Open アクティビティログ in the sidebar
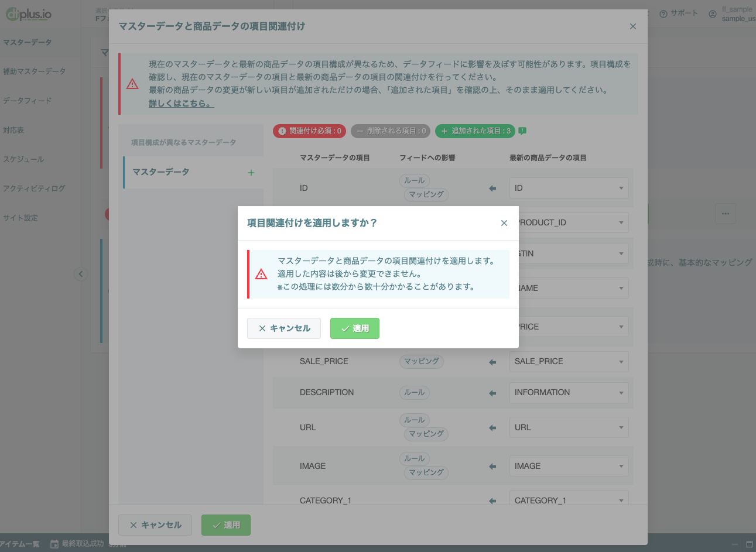 [34, 188]
